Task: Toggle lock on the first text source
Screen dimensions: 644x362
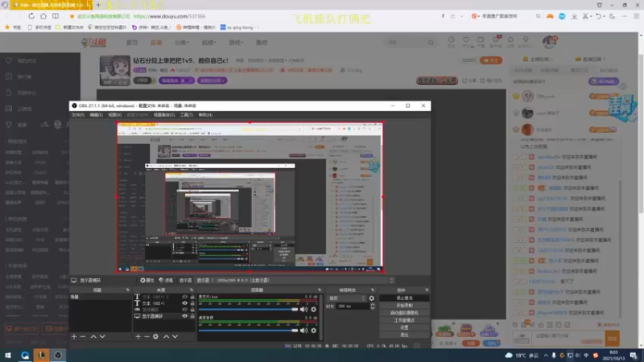Action: click(192, 297)
